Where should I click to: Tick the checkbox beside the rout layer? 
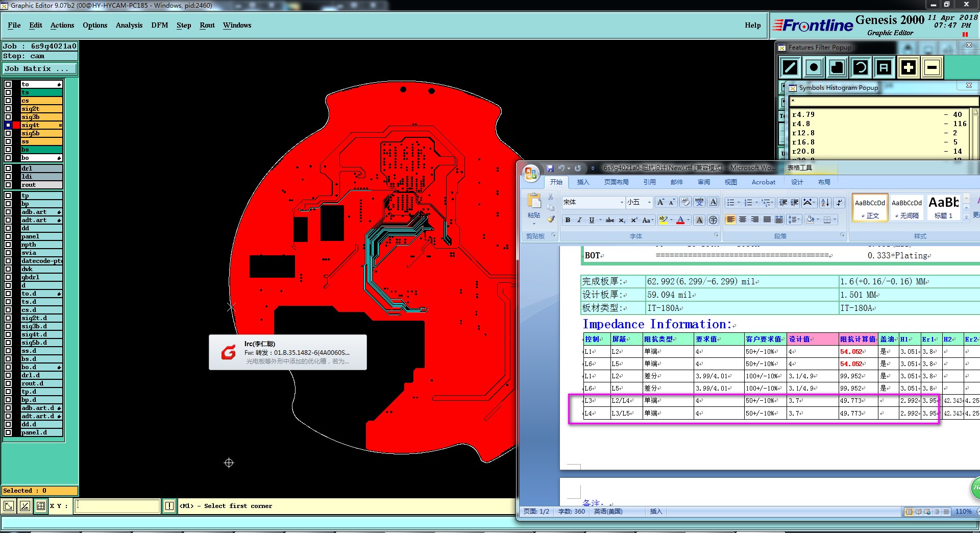(8, 185)
